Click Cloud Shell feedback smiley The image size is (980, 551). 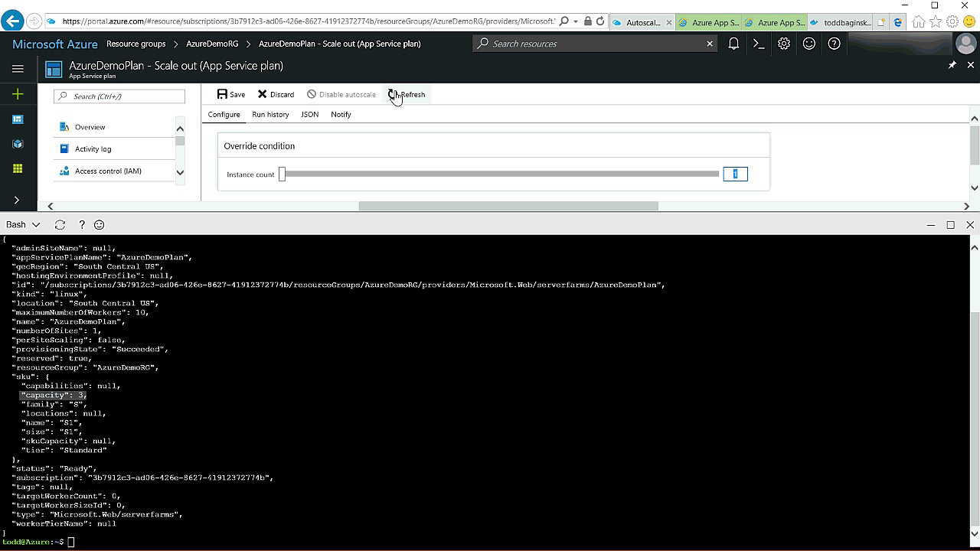coord(100,225)
